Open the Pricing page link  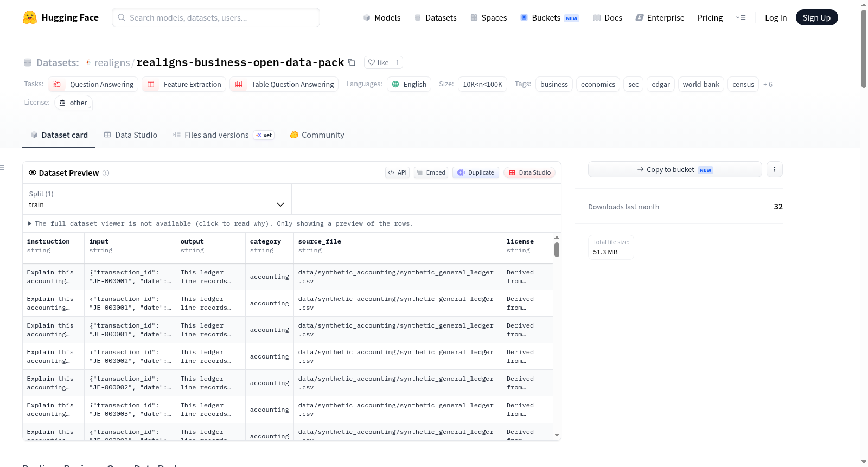[710, 17]
